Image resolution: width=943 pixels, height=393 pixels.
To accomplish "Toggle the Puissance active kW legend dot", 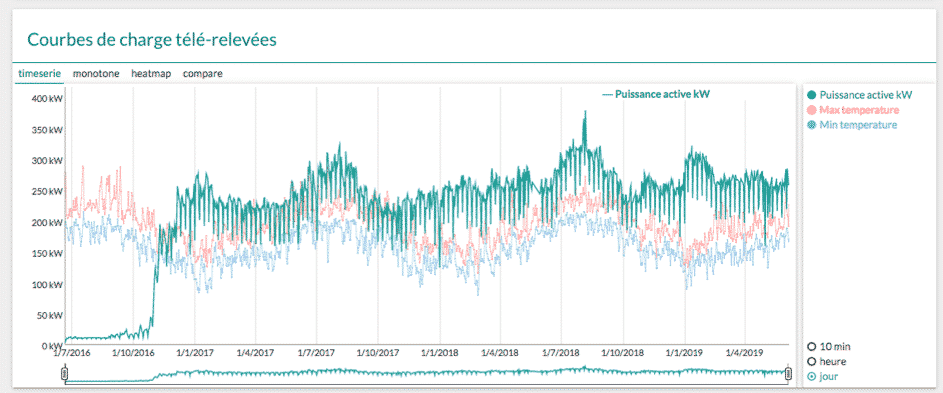I will [x=812, y=95].
